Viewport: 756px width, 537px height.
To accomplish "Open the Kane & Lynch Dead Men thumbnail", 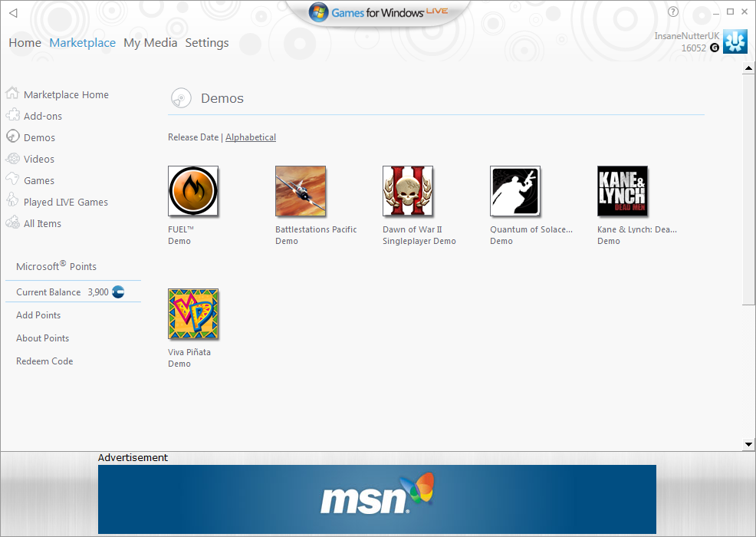I will click(623, 191).
